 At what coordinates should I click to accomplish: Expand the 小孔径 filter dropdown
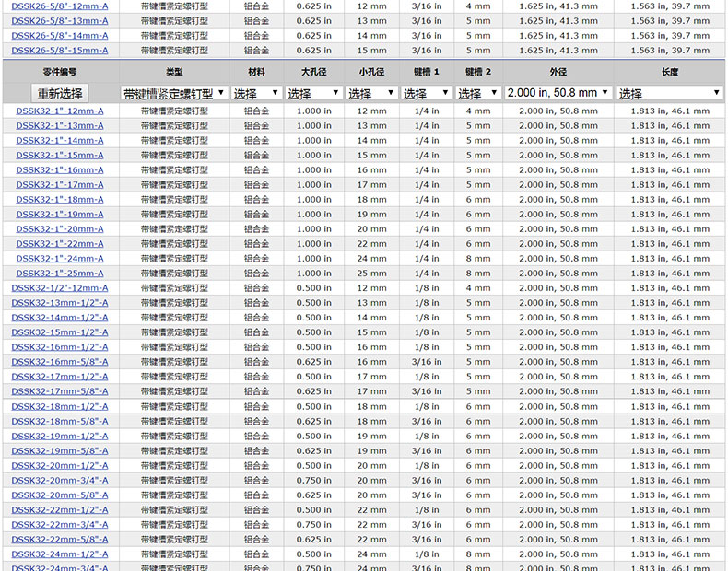click(x=372, y=93)
